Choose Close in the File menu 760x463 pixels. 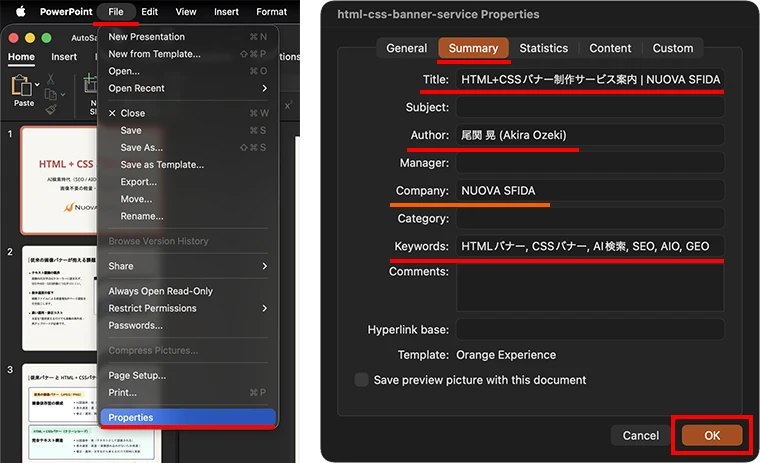(x=188, y=113)
